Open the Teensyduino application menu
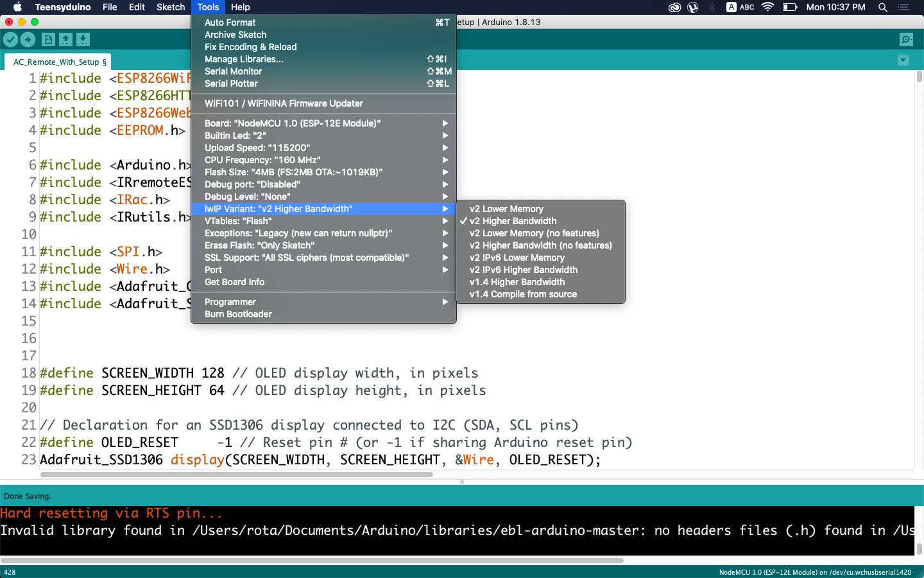Viewport: 924px width, 578px height. (63, 7)
